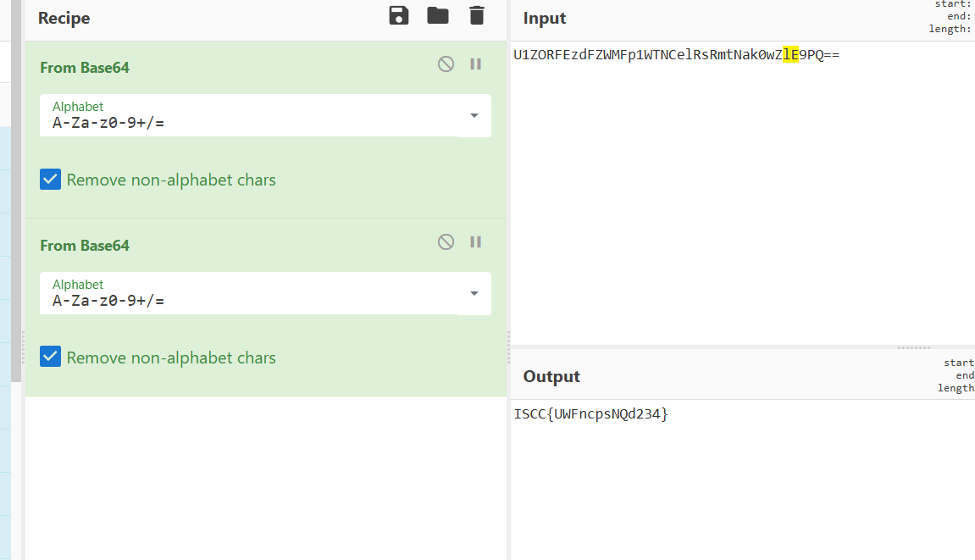Viewport: 975px width, 560px height.
Task: Disable the first From Base64 operation
Action: click(446, 64)
